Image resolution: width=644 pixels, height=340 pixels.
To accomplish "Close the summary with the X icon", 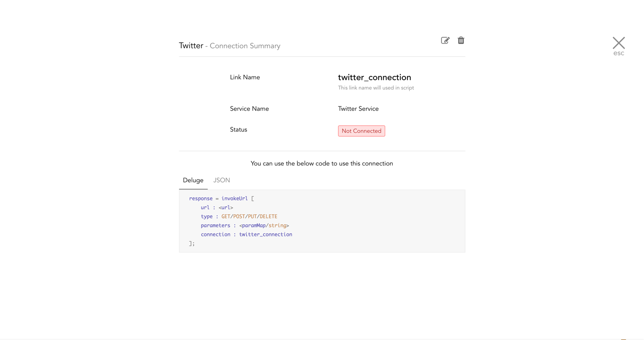I will click(x=618, y=43).
